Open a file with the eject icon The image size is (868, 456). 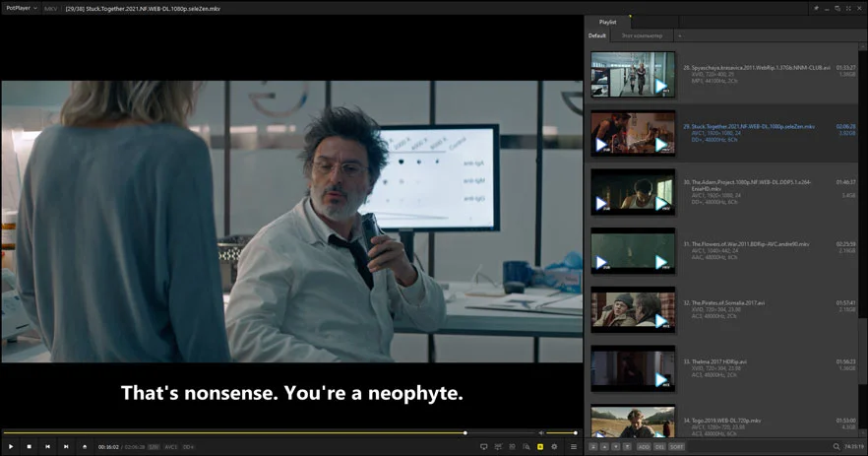pos(85,446)
